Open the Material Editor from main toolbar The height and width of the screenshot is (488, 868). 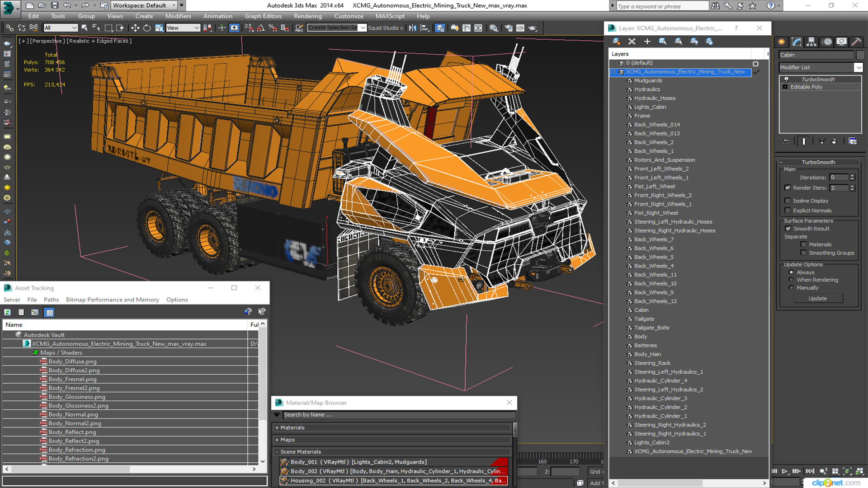494,28
